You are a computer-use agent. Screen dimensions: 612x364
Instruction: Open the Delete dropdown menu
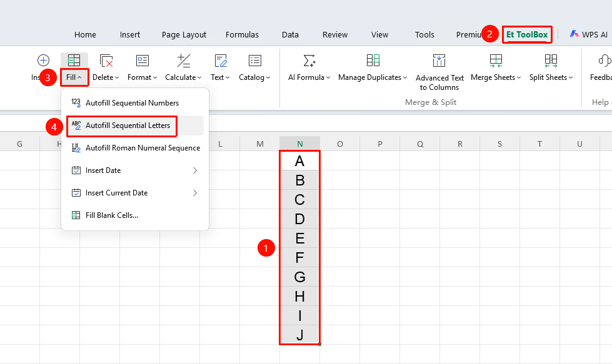pyautogui.click(x=106, y=77)
